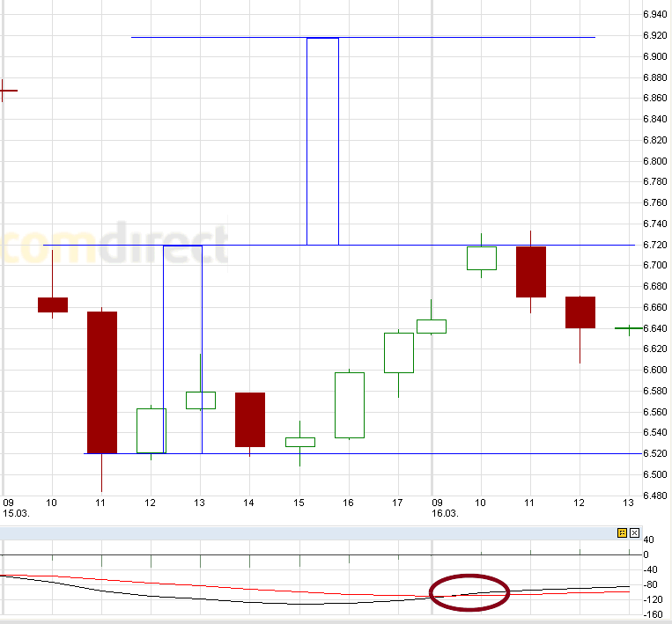Select the large red candle at 11 on 15.03.
Viewport: 672px width, 624px height.
pyautogui.click(x=102, y=382)
